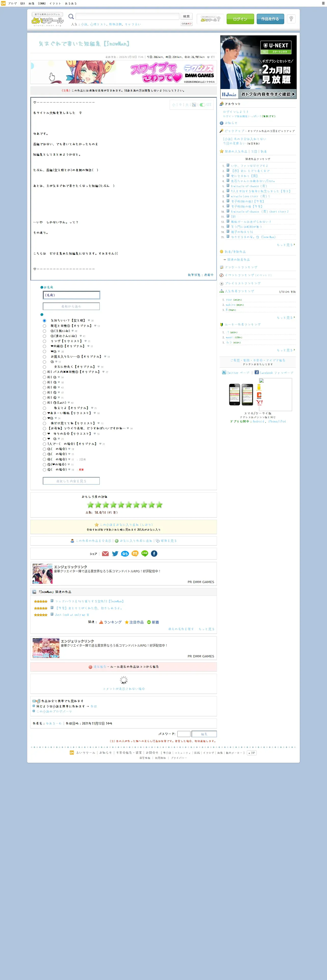
Task: Click the reading-mode icon next to 大
Action: (194, 105)
